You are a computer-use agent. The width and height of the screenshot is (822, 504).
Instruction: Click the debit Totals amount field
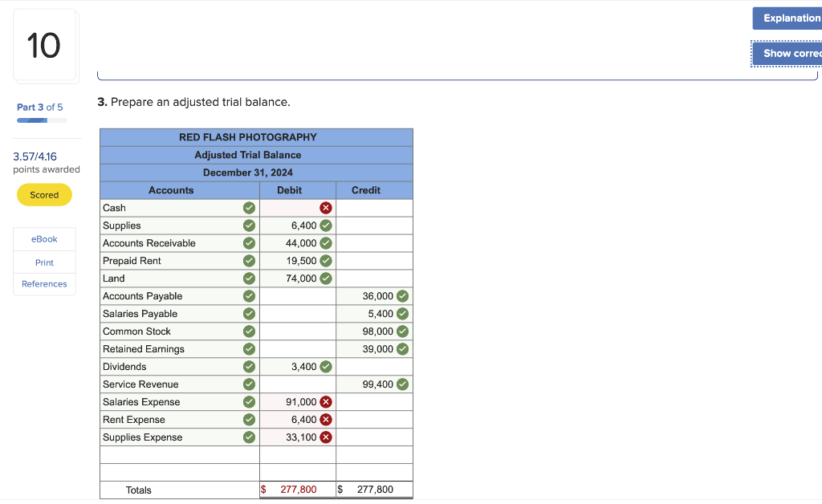[297, 489]
